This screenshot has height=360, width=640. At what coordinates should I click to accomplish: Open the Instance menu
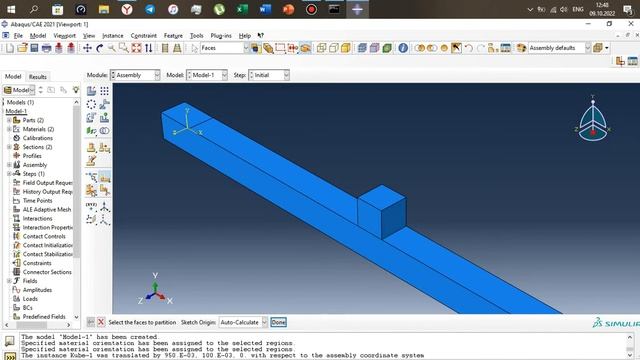tap(113, 36)
